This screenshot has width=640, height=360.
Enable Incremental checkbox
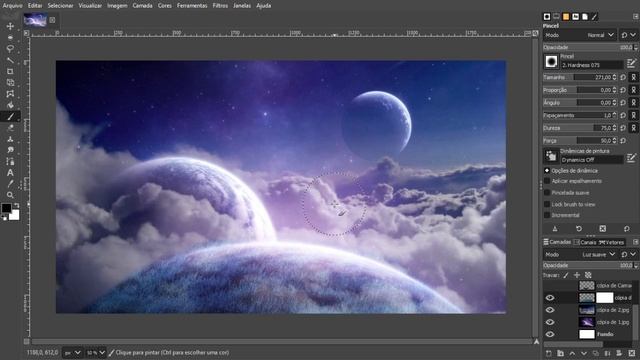(x=547, y=215)
